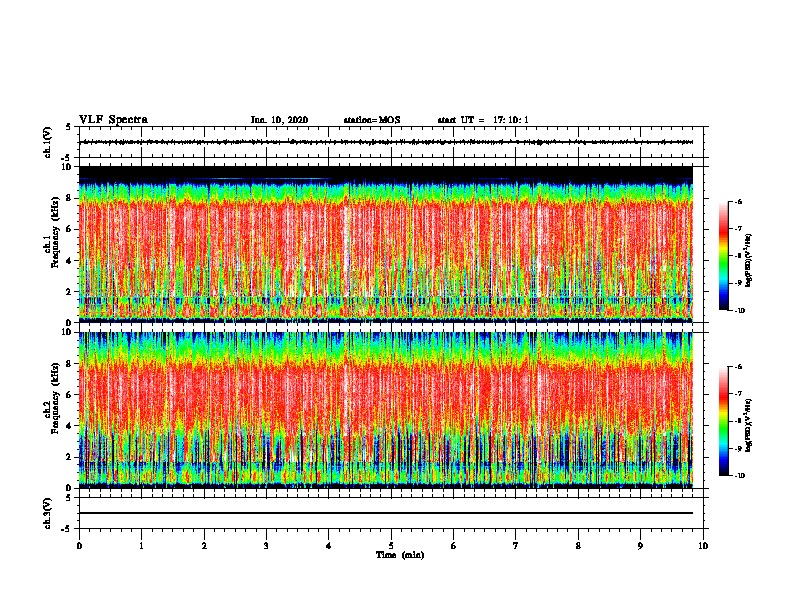Select the "ch.1(V)" axis label
The width and height of the screenshot is (792, 612).
(x=48, y=142)
